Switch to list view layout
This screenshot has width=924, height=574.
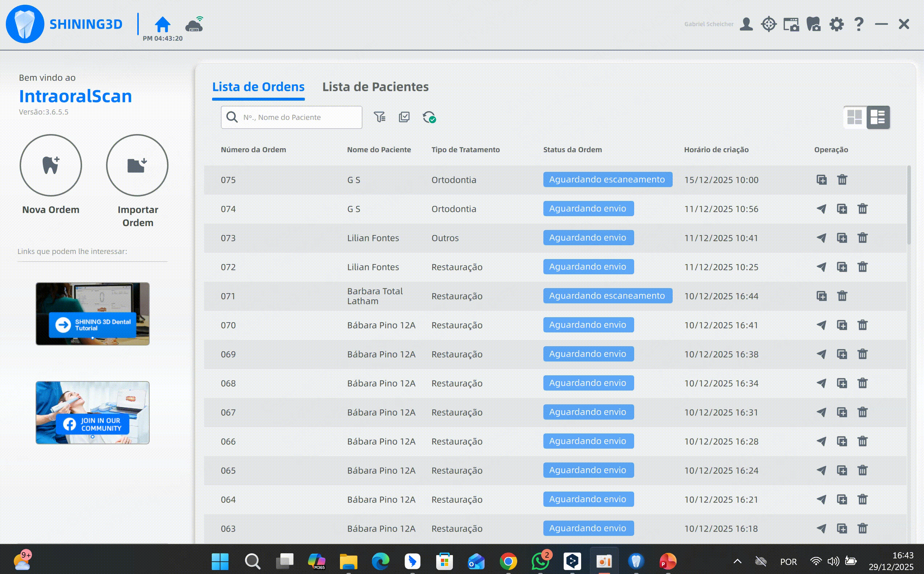[878, 117]
